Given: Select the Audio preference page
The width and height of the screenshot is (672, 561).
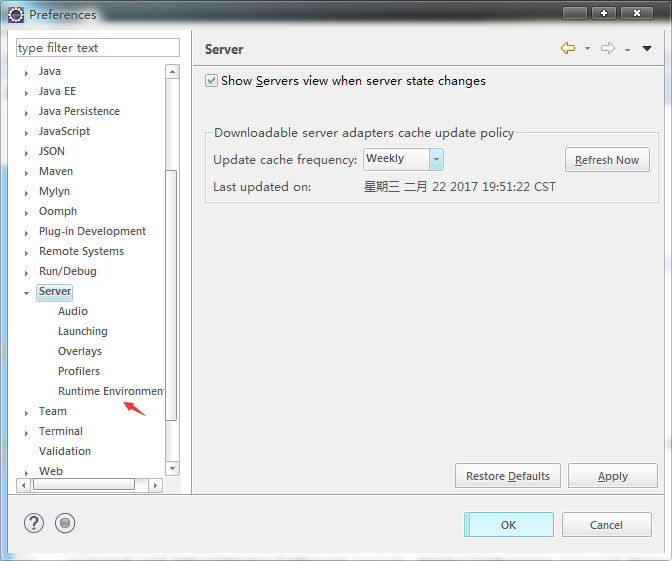Looking at the screenshot, I should (x=73, y=311).
